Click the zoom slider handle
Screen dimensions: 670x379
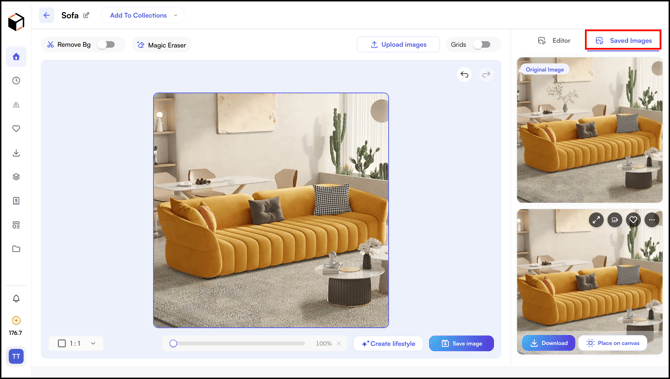click(x=173, y=343)
